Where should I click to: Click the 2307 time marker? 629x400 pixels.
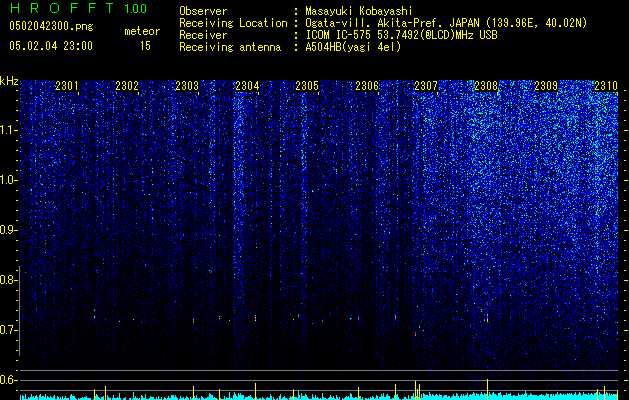(x=426, y=86)
